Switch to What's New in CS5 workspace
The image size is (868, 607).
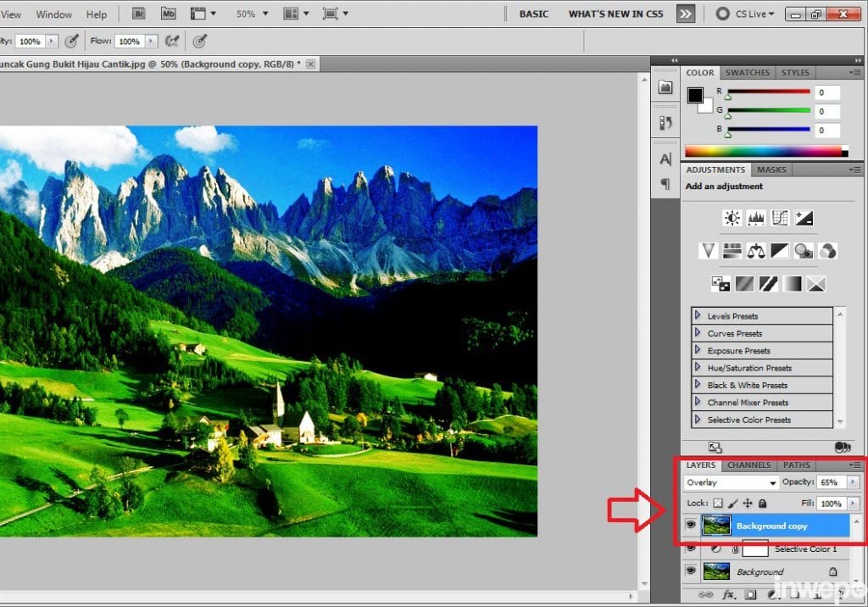click(x=615, y=14)
